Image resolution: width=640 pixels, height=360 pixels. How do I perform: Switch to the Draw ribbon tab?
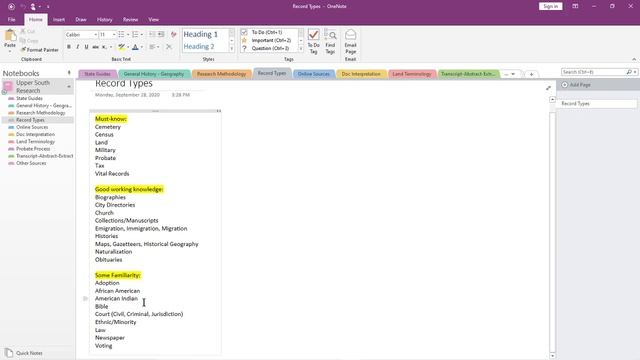point(81,20)
